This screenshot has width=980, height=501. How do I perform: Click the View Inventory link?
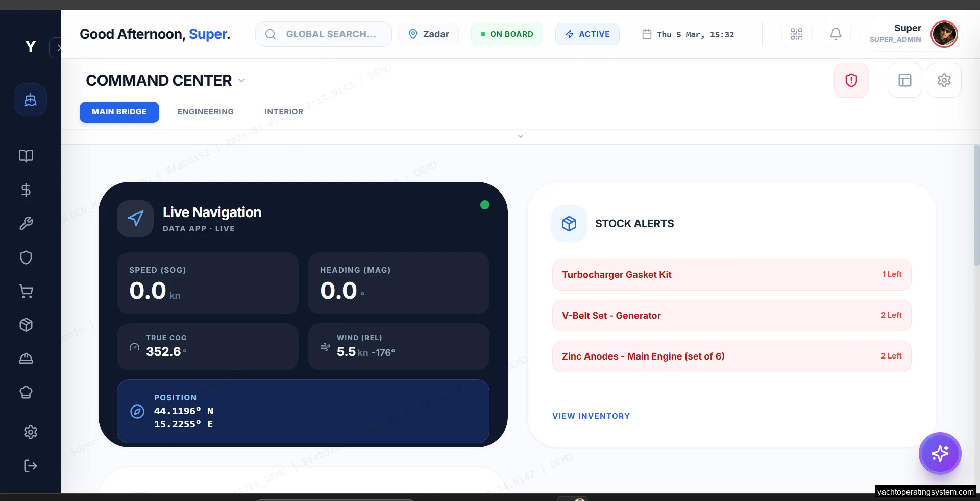[x=591, y=416]
